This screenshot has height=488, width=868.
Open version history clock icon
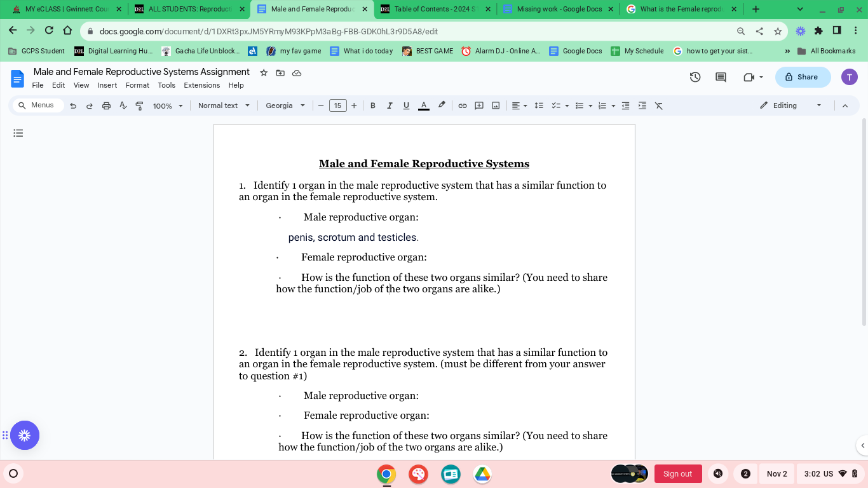(x=695, y=77)
